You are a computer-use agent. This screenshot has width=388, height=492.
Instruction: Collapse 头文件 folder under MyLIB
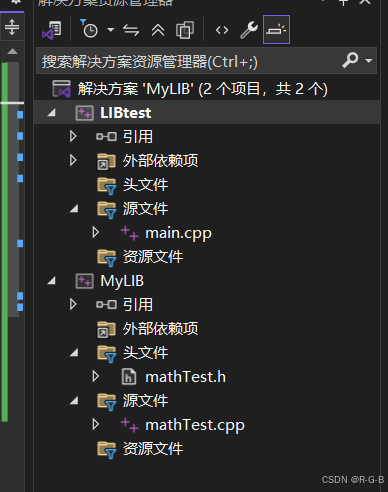pos(74,353)
